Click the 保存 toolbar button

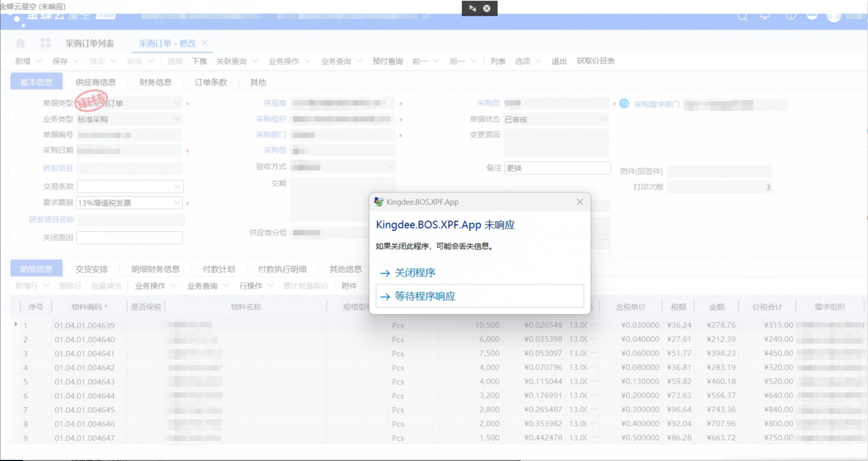[x=60, y=61]
